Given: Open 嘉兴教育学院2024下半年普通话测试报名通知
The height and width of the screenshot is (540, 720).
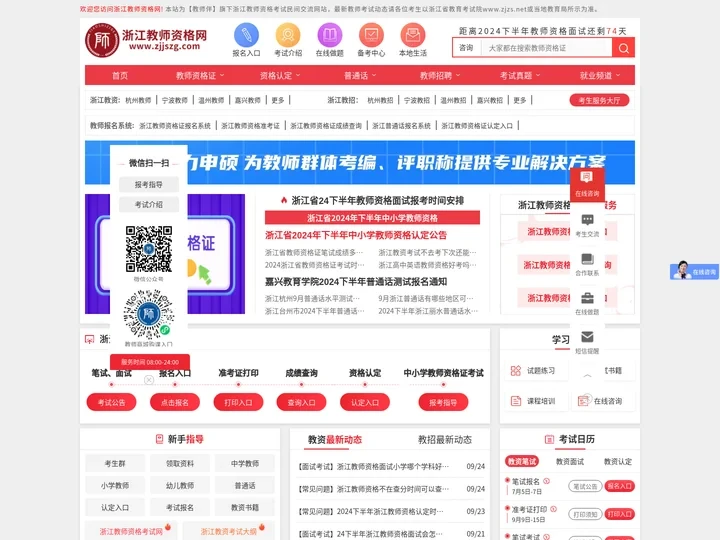Looking at the screenshot, I should [356, 281].
